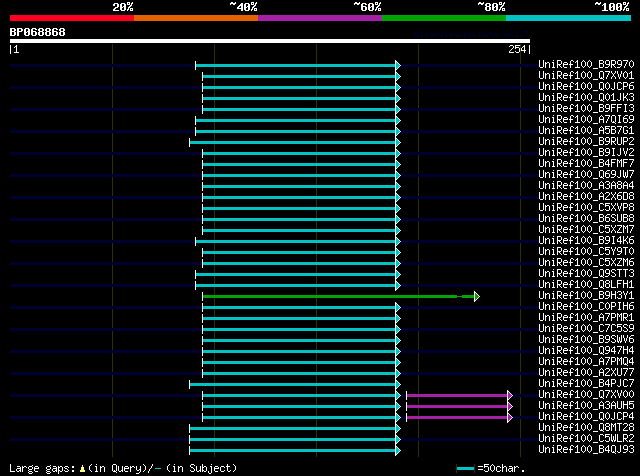Click UniRef100_B9FFI3 hit name
Image resolution: width=640 pixels, height=476 pixels.
[586, 108]
